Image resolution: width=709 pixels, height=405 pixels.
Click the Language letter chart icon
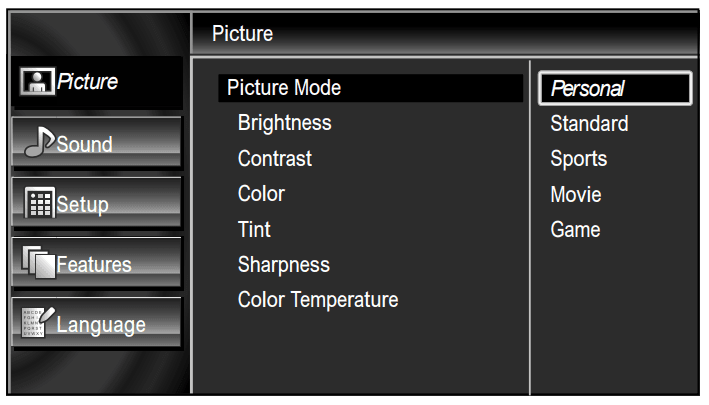click(x=36, y=323)
